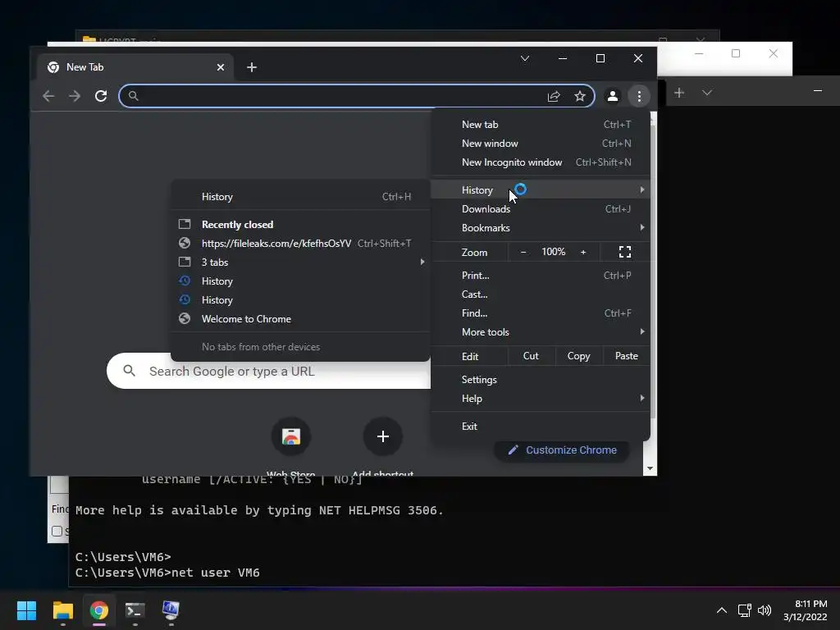The image size is (840, 630).
Task: Open the Web Store shortcut tile
Action: tap(291, 436)
